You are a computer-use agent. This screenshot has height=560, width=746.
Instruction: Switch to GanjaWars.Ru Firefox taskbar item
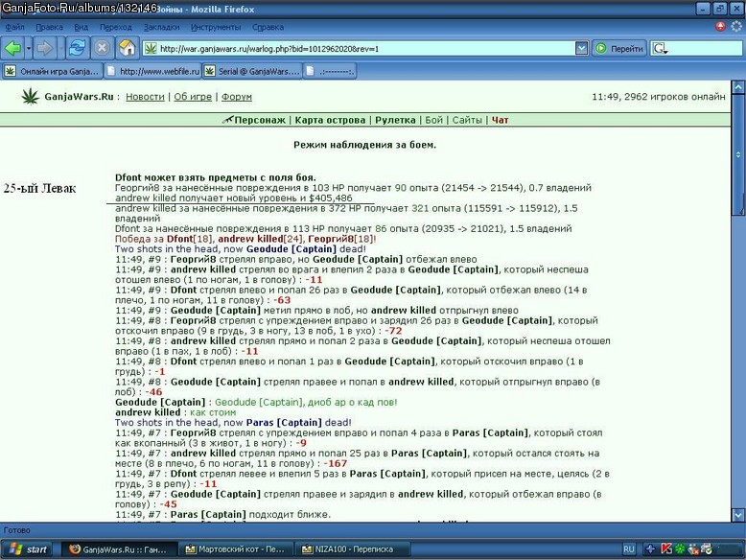point(119,549)
